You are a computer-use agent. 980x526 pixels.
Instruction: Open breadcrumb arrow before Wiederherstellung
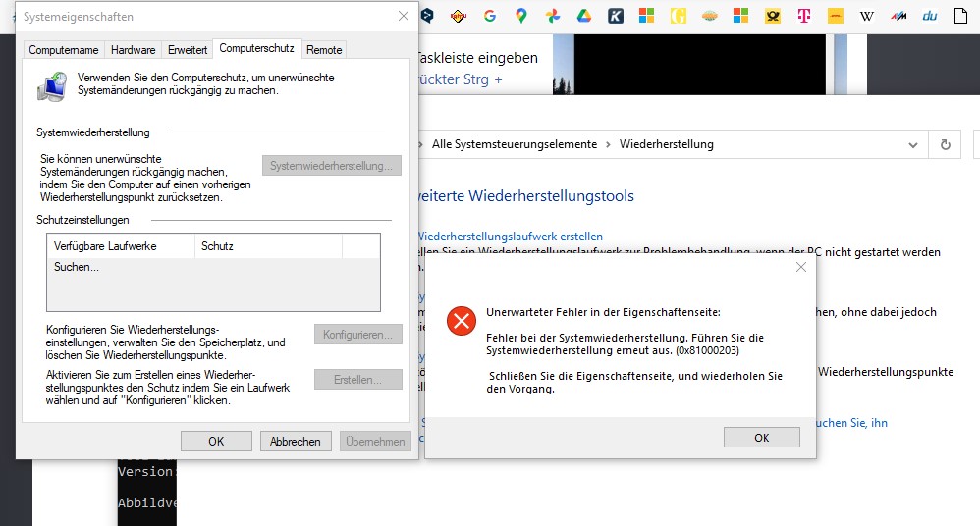608,145
